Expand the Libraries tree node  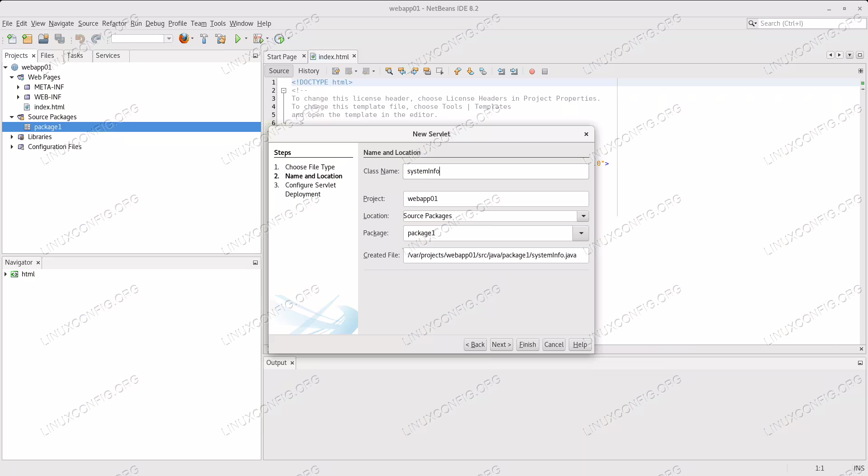coord(12,137)
